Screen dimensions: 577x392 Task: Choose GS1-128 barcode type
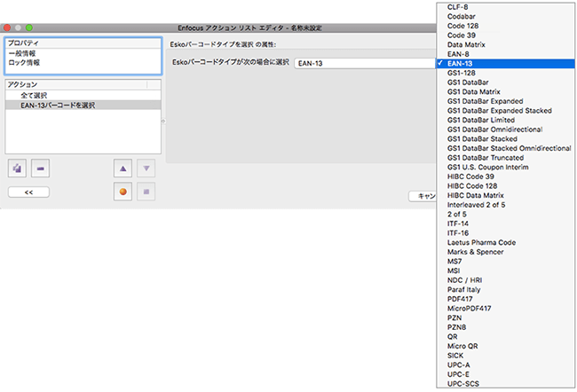pos(506,73)
